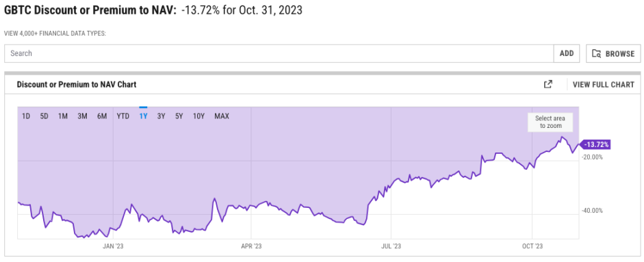
Task: Select the 5D time range
Action: click(x=44, y=116)
